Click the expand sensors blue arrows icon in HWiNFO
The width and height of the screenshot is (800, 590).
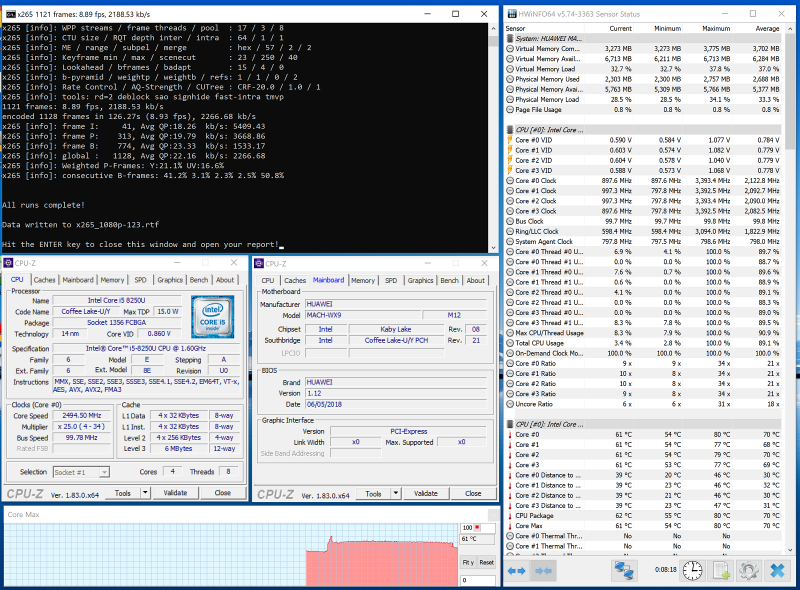(x=516, y=571)
